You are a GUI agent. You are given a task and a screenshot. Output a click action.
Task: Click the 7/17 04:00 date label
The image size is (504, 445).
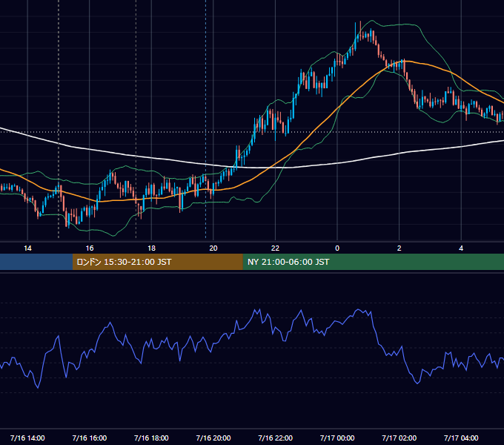[461, 438]
